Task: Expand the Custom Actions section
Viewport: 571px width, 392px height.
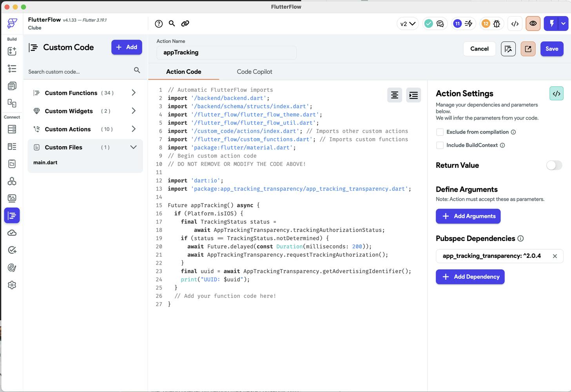Action: (133, 129)
